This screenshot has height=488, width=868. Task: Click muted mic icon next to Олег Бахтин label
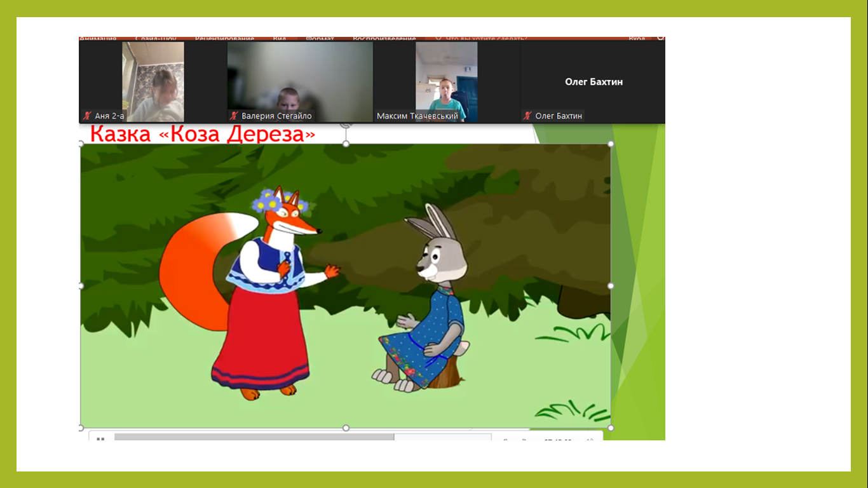527,116
